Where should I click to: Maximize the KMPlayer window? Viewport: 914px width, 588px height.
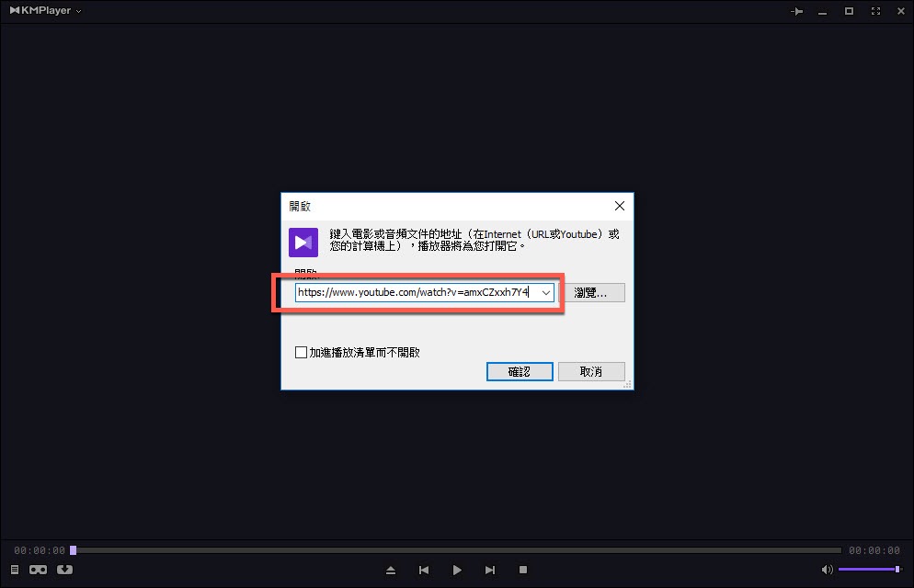coord(849,11)
